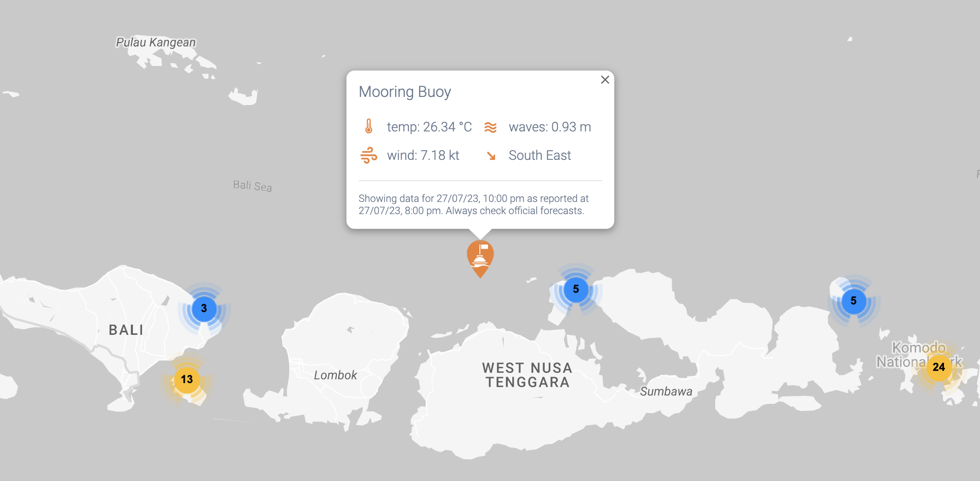Click the Lombok island label
Viewport: 980px width, 481px height.
click(335, 375)
